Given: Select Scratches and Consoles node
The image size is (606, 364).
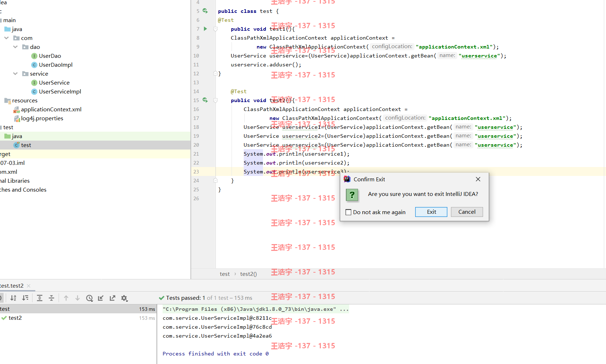Looking at the screenshot, I should 23,189.
